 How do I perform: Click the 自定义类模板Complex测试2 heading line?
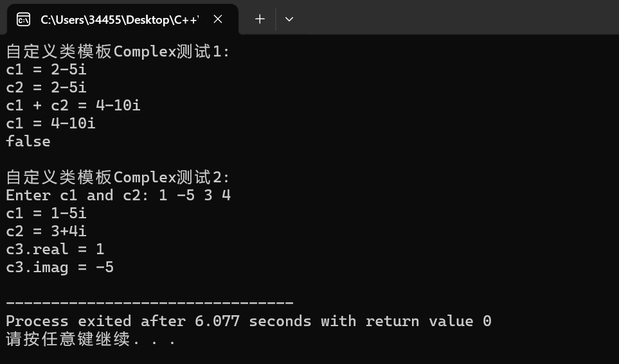[118, 177]
